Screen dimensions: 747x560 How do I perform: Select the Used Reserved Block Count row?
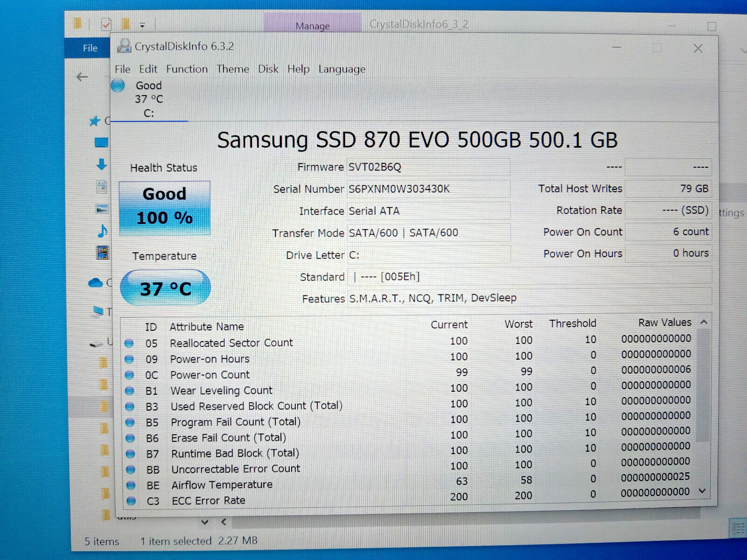coord(409,404)
